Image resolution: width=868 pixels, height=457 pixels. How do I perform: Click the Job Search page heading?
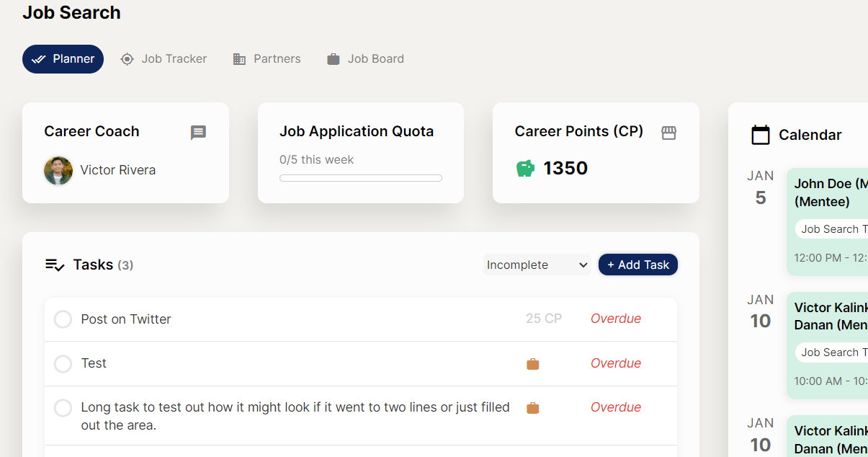tap(71, 12)
